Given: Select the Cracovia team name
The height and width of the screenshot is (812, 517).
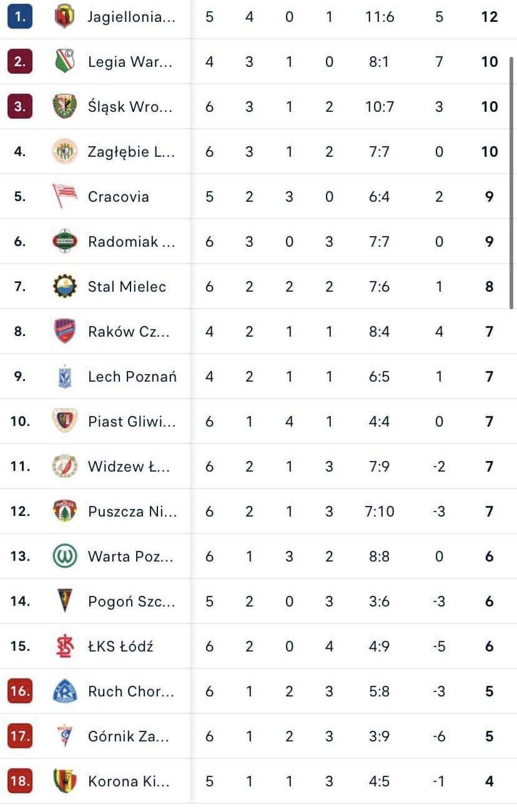Looking at the screenshot, I should pyautogui.click(x=118, y=196).
